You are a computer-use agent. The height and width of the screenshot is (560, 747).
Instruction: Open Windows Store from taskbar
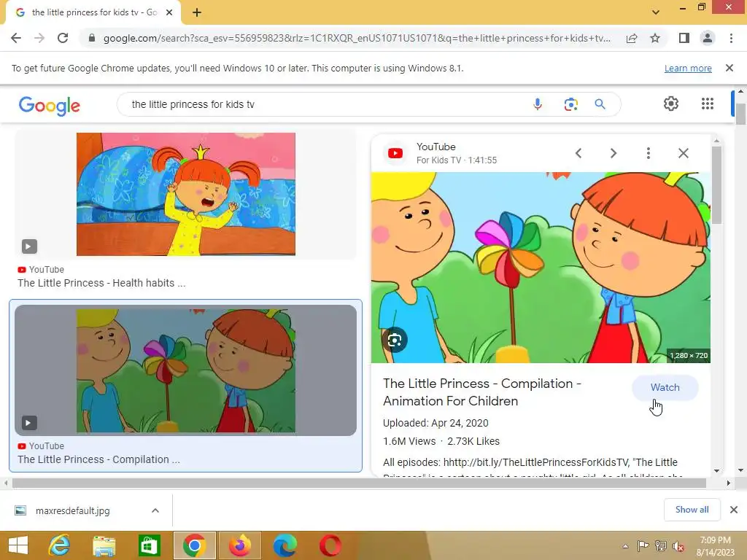click(149, 545)
